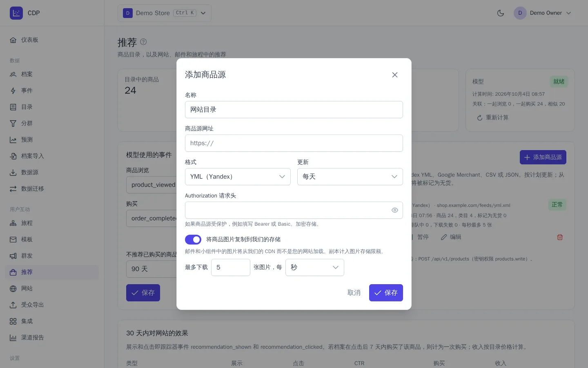The width and height of the screenshot is (588, 368).
Task: Toggle 将商品图片复制到我们的存储 switch
Action: (193, 240)
